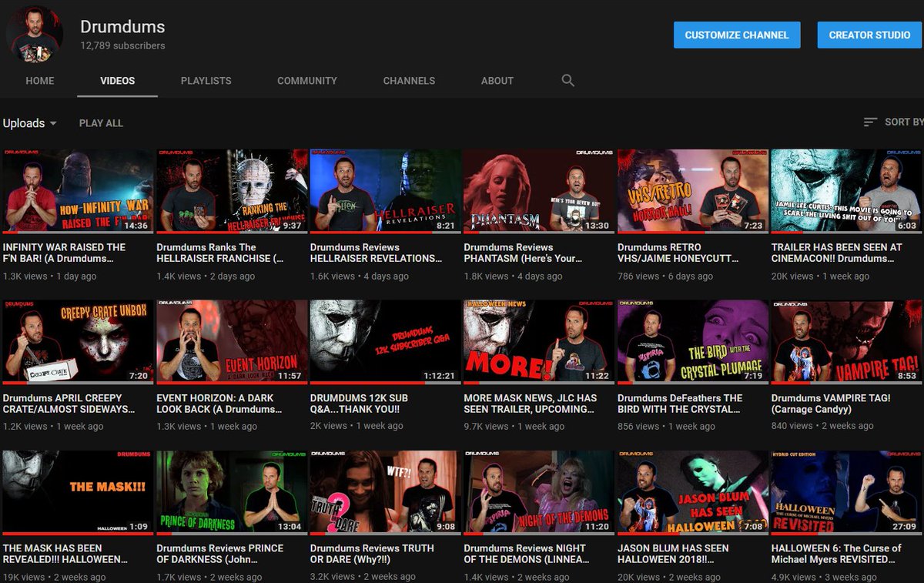Open title 'EVENT HORIZON: A DARK LOOK BACK'
Image resolution: width=924 pixels, height=583 pixels.
tap(219, 404)
